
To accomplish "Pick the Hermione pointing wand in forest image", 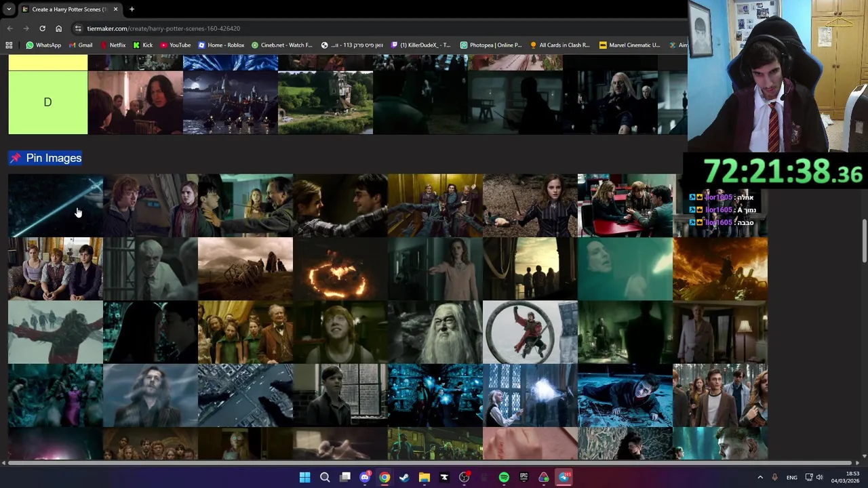I will click(530, 205).
